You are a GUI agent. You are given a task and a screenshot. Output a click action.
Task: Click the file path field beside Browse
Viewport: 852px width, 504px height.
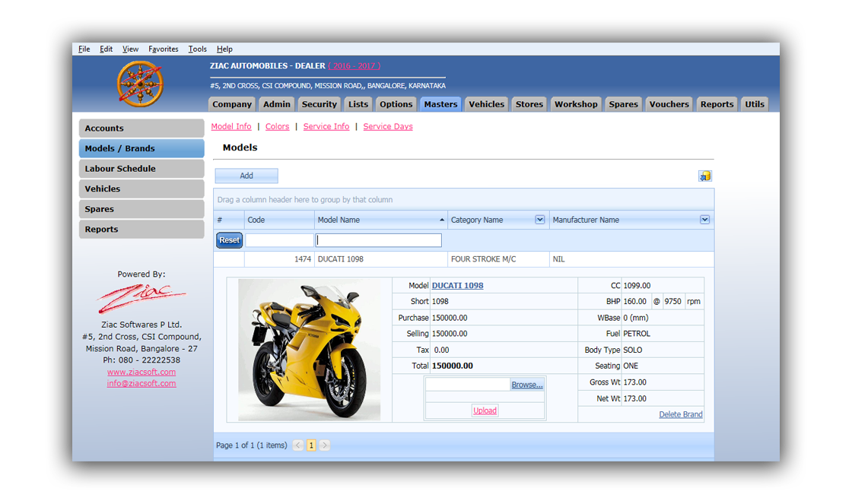click(x=467, y=385)
